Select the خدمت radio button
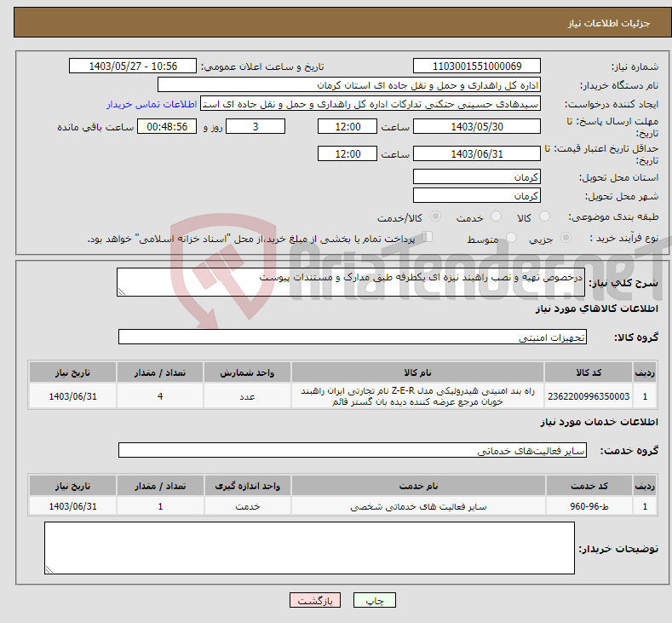This screenshot has height=623, width=672. click(496, 216)
